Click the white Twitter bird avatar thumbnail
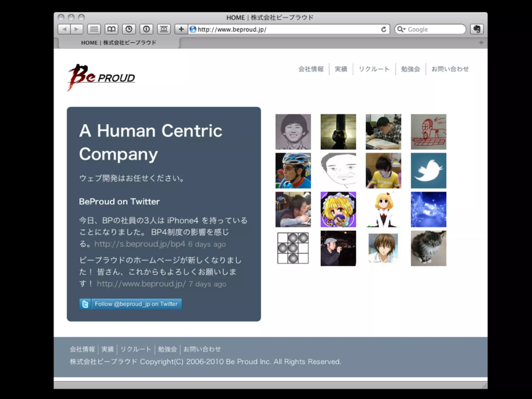The height and width of the screenshot is (399, 532). (x=428, y=171)
